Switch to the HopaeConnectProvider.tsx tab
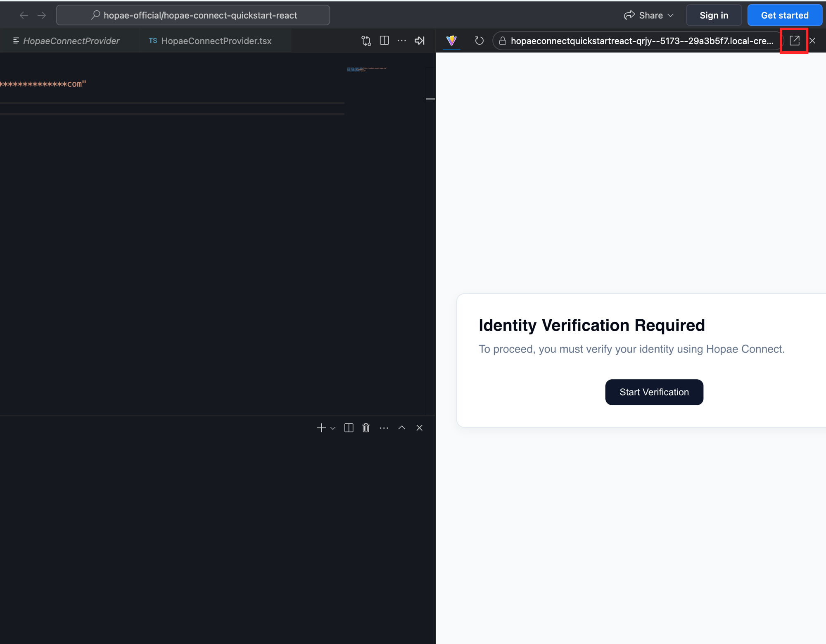 tap(210, 40)
